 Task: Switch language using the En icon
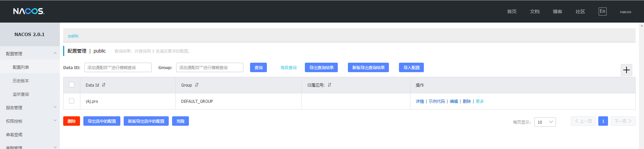602,11
